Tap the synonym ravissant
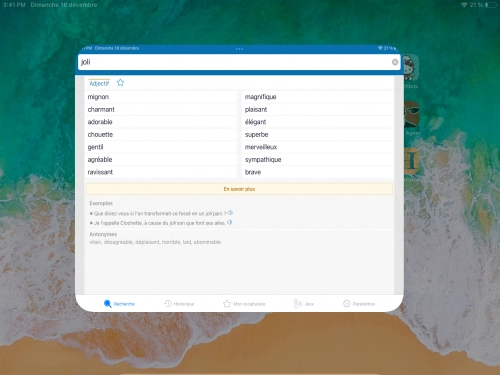The height and width of the screenshot is (375, 500). point(161,172)
